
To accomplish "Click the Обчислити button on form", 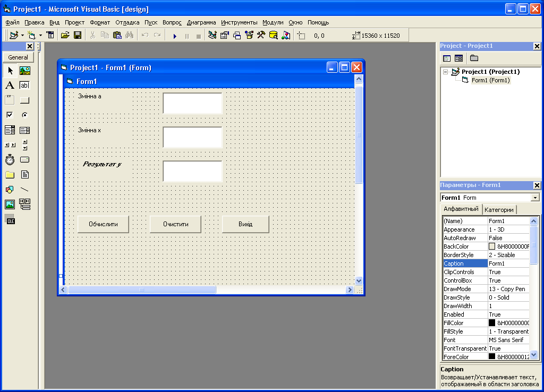I will pos(103,224).
